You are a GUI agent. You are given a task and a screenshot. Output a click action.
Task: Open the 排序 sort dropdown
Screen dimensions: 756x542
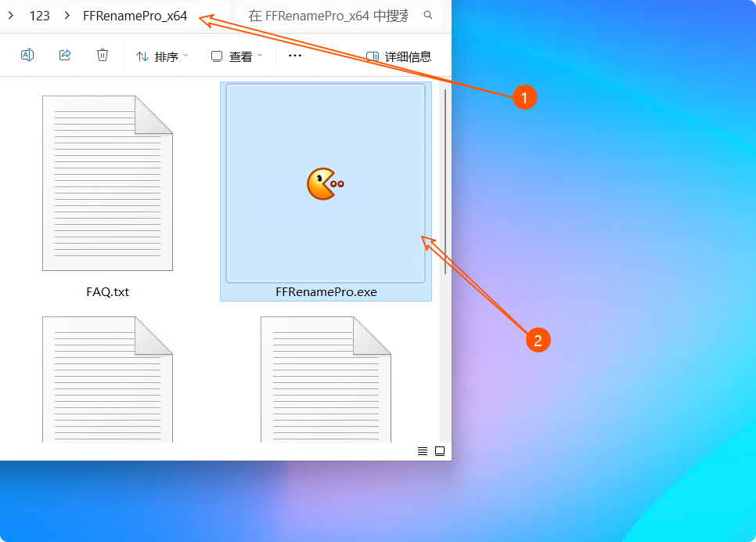[x=162, y=56]
